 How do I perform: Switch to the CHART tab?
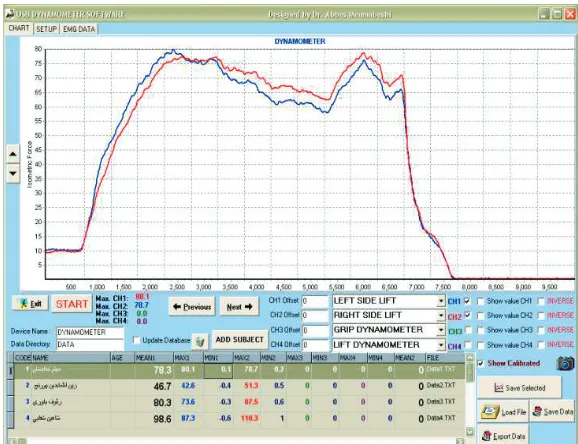click(x=19, y=28)
